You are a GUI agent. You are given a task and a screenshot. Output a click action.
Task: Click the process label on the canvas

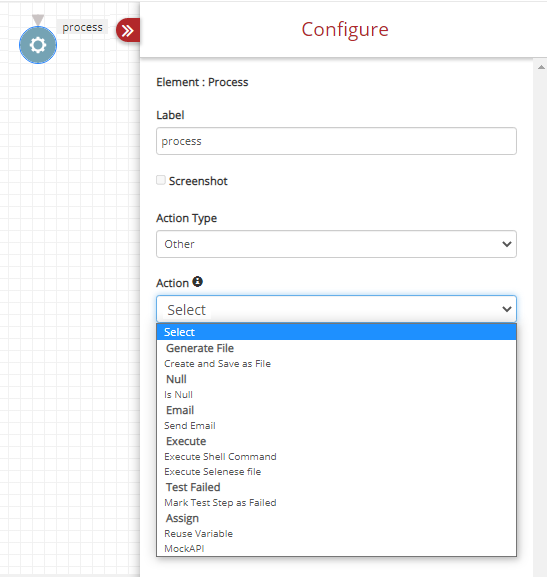coord(82,27)
